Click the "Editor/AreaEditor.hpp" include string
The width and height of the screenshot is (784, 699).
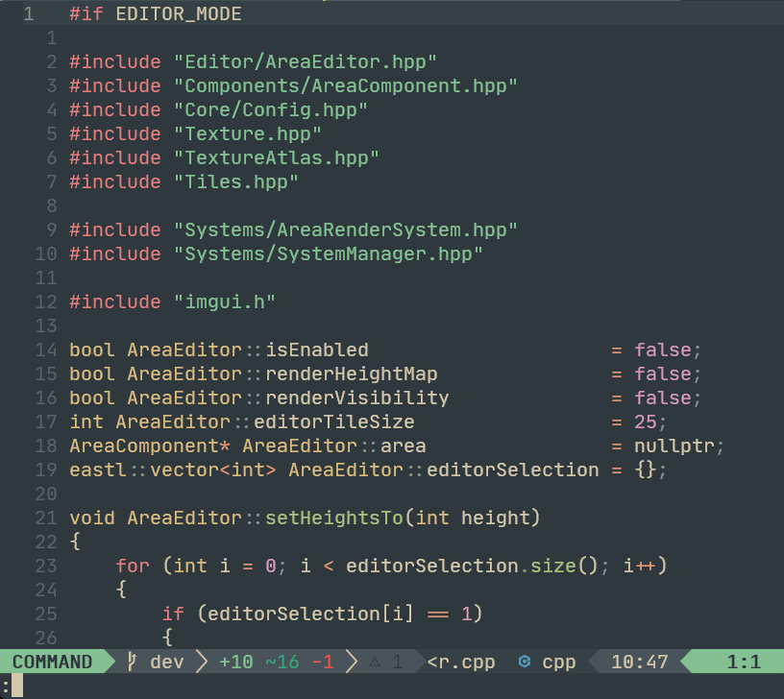305,62
